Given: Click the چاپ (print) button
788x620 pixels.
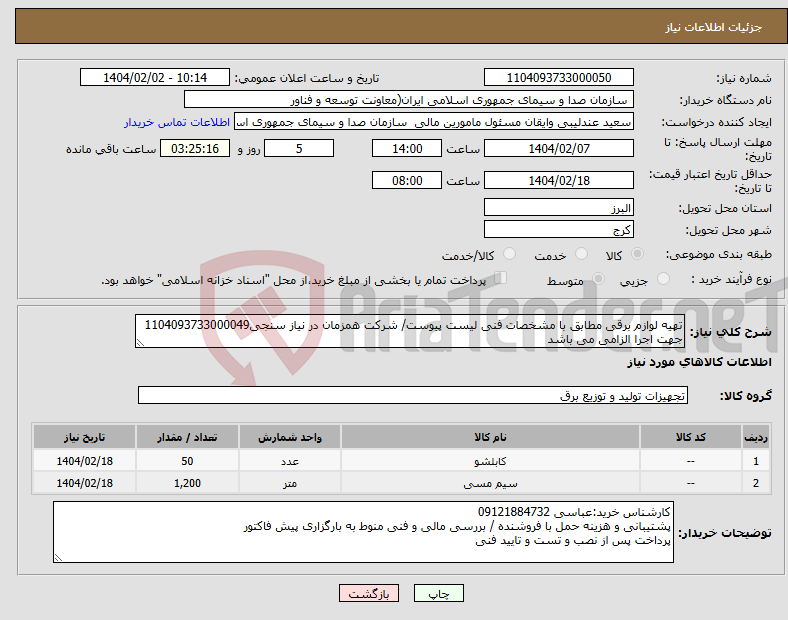Looking at the screenshot, I should pos(438,593).
